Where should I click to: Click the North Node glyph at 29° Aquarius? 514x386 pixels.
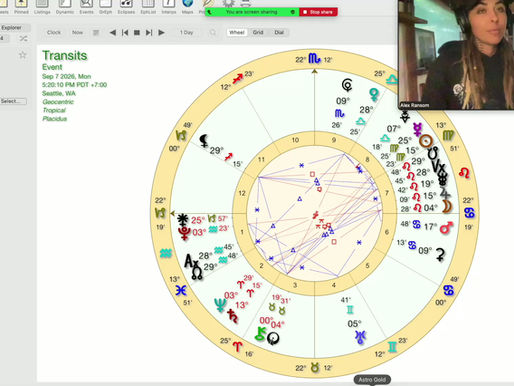(x=197, y=273)
